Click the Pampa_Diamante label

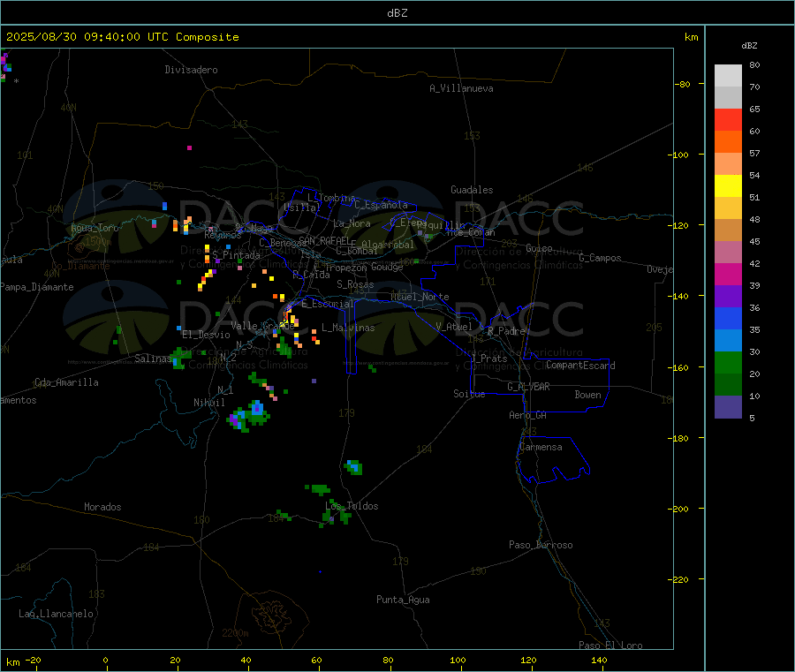36,287
